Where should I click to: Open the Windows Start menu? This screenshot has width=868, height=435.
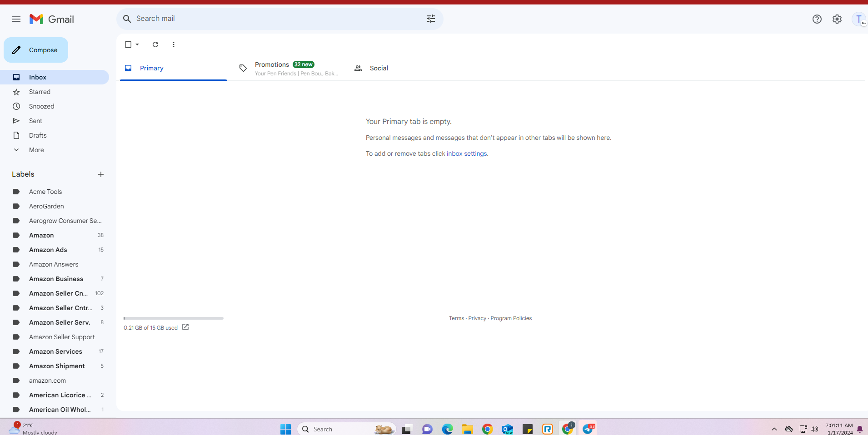[x=285, y=429]
